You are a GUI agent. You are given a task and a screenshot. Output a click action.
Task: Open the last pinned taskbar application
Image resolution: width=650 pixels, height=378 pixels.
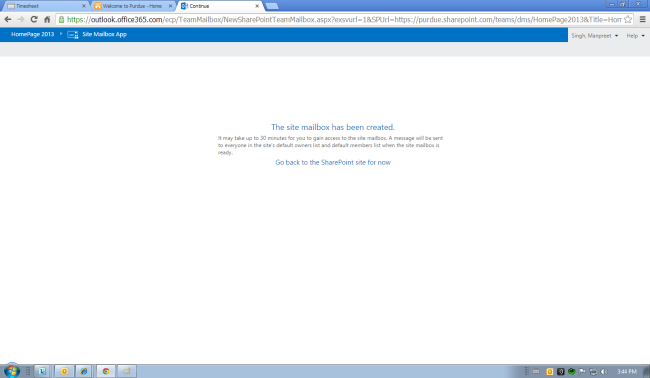click(x=127, y=371)
